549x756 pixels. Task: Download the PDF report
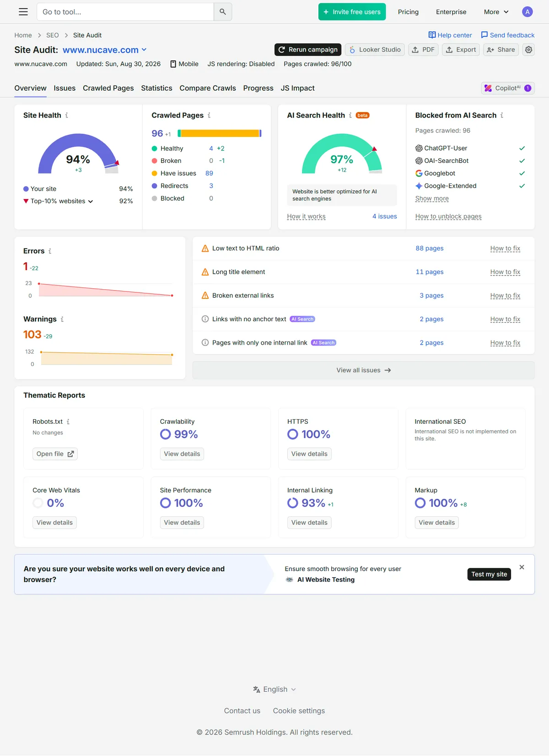click(423, 49)
